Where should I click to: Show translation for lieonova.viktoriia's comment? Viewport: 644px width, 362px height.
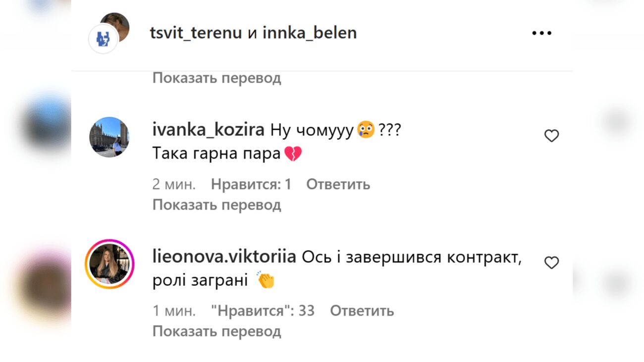[x=216, y=331]
